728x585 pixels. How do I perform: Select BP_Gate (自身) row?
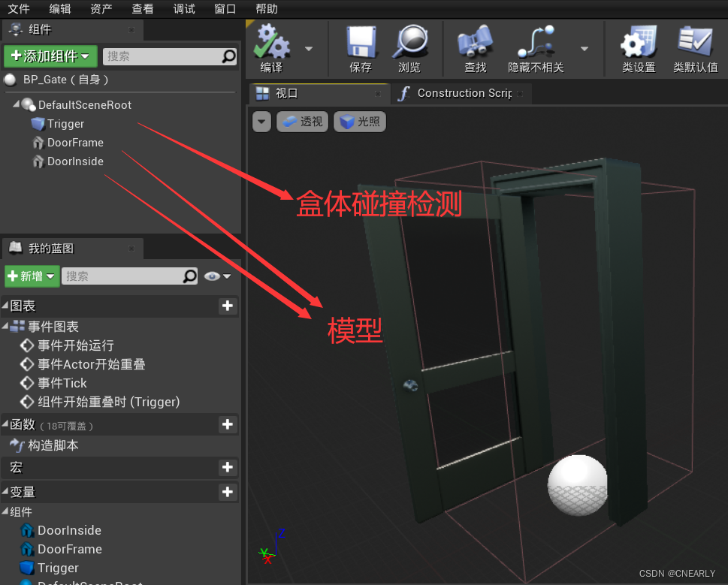[121, 80]
